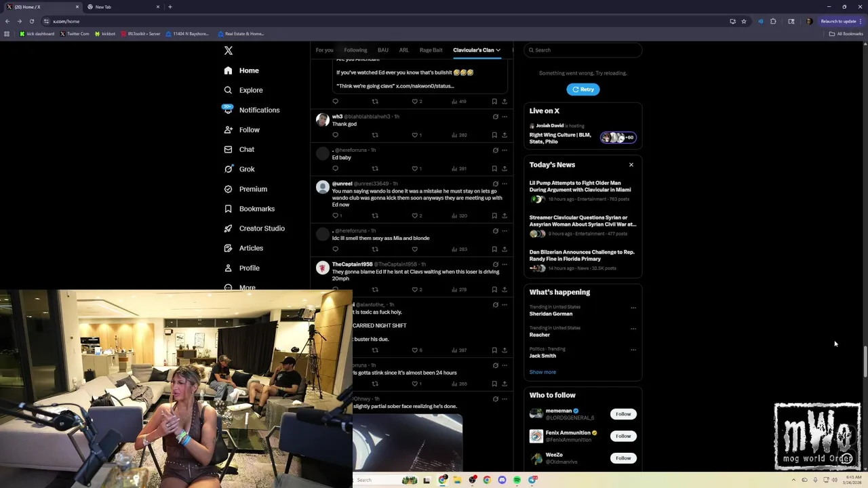Bookmark wh3's 'Thank god' post
This screenshot has width=868, height=488.
pos(494,135)
